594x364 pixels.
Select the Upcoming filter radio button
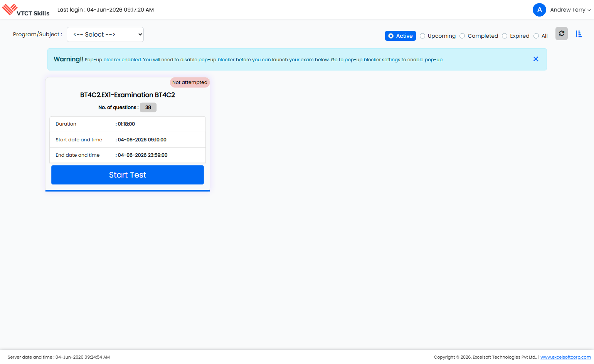point(422,36)
